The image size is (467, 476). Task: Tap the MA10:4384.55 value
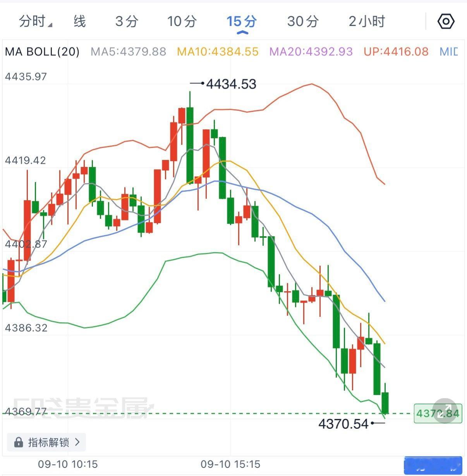tap(218, 52)
